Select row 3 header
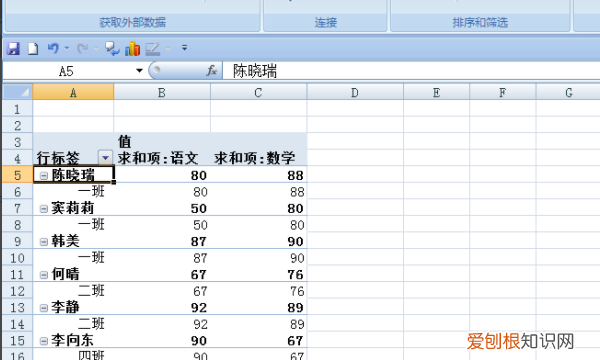 pyautogui.click(x=17, y=142)
